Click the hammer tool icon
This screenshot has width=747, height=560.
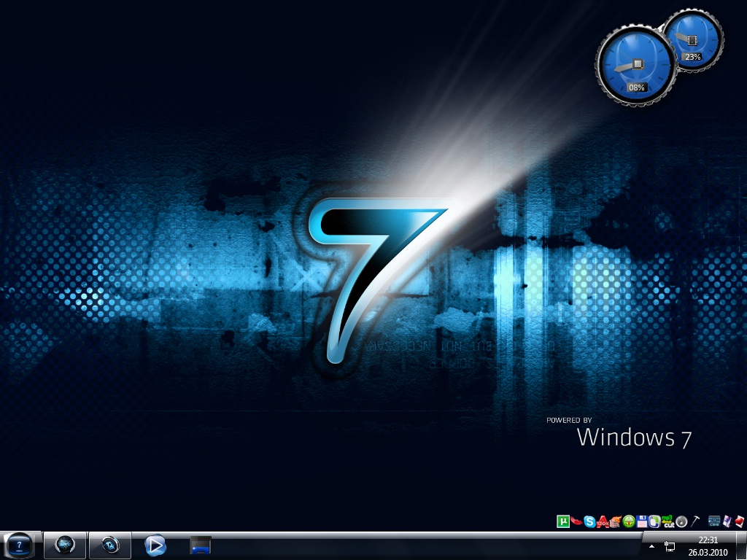[x=694, y=521]
